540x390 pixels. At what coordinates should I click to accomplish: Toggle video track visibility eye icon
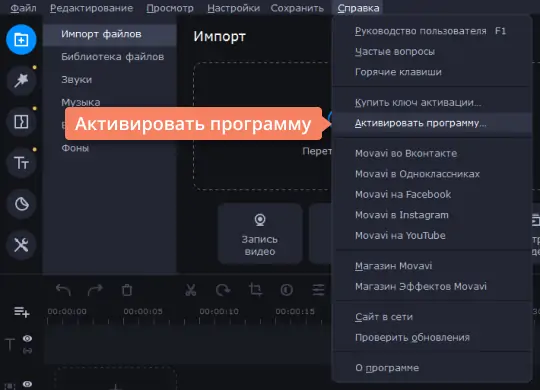point(28,384)
